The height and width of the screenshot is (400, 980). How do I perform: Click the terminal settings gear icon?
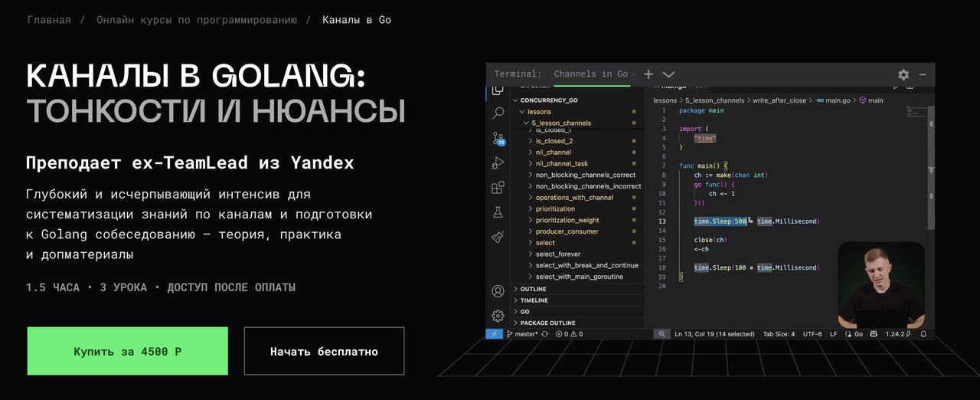(x=903, y=74)
